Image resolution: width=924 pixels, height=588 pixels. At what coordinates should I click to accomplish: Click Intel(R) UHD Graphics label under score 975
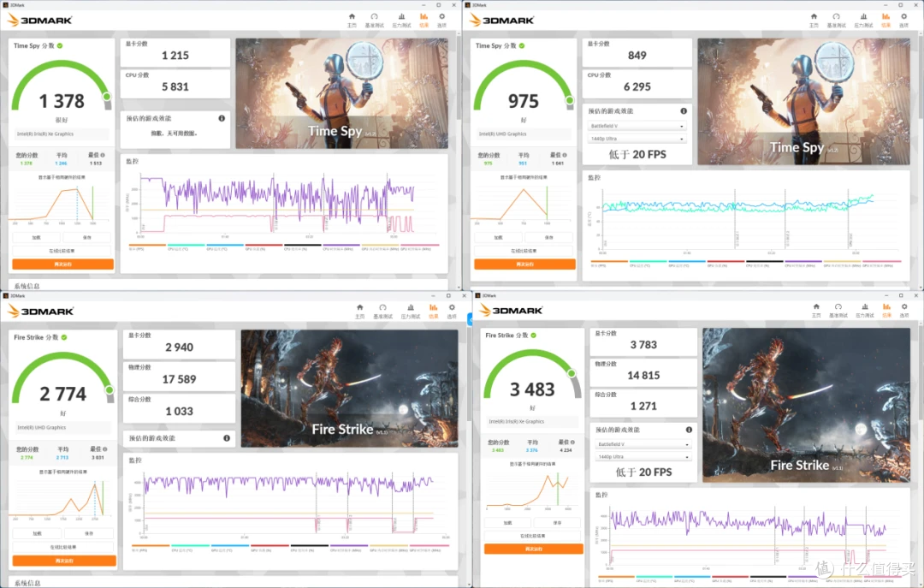pos(503,134)
